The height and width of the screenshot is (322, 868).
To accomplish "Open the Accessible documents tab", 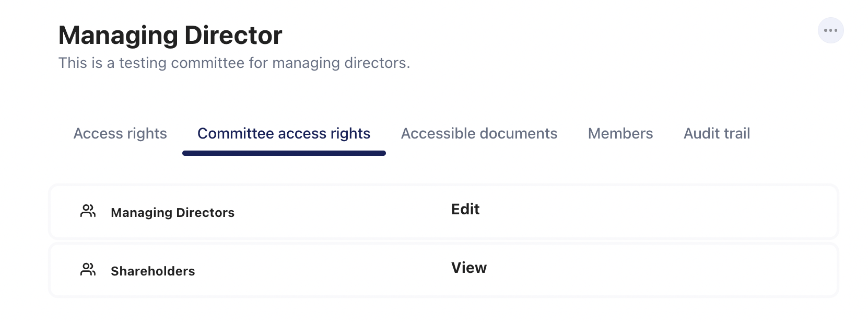I will coord(479,134).
